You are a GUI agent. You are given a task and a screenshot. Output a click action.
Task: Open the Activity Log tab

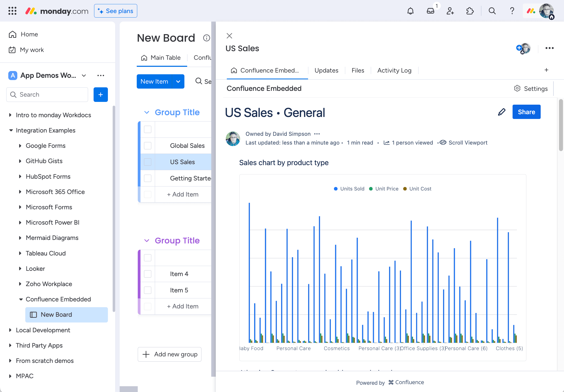394,71
